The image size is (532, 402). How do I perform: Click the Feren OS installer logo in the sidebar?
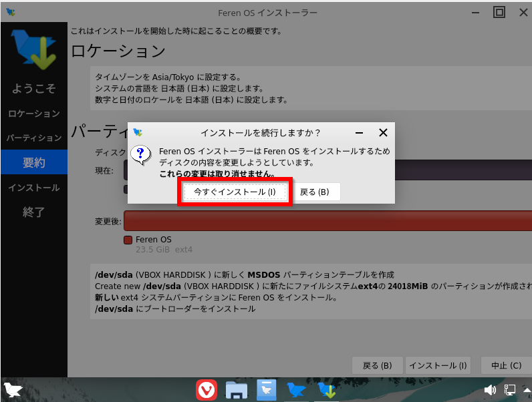click(33, 49)
